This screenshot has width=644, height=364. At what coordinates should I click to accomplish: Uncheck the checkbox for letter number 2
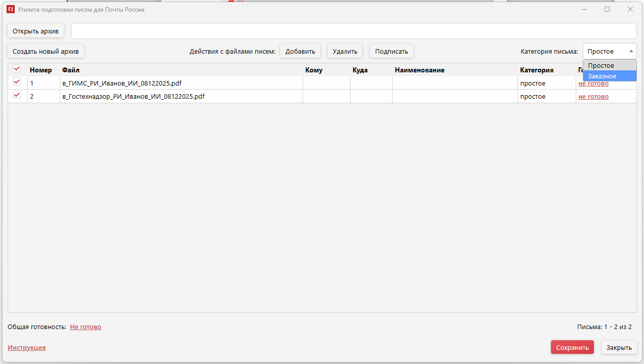coord(17,95)
